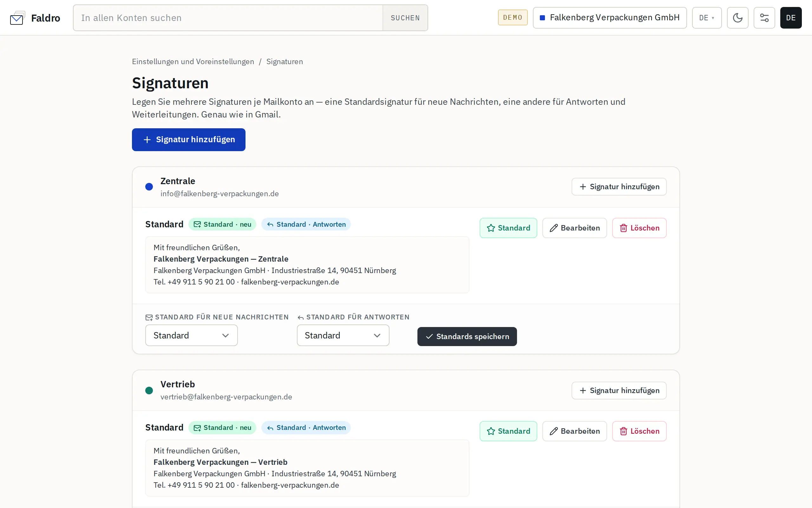Open the DE user avatar menu
The width and height of the screenshot is (812, 508).
click(x=790, y=18)
